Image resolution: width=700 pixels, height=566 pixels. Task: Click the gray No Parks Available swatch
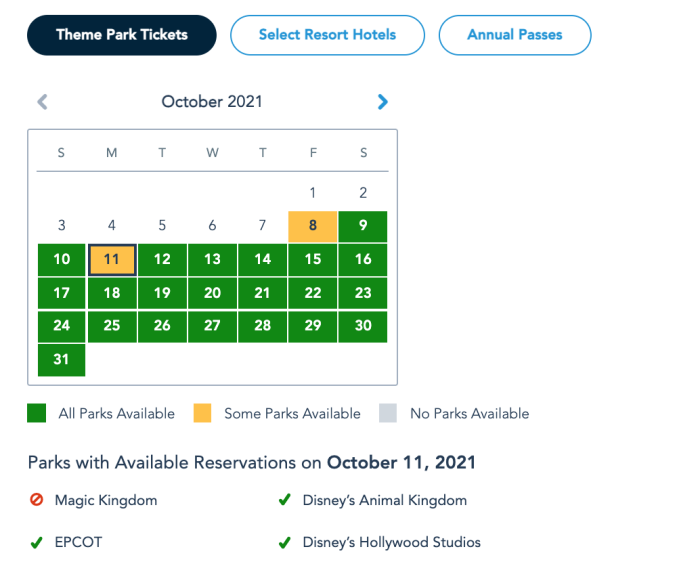click(389, 413)
